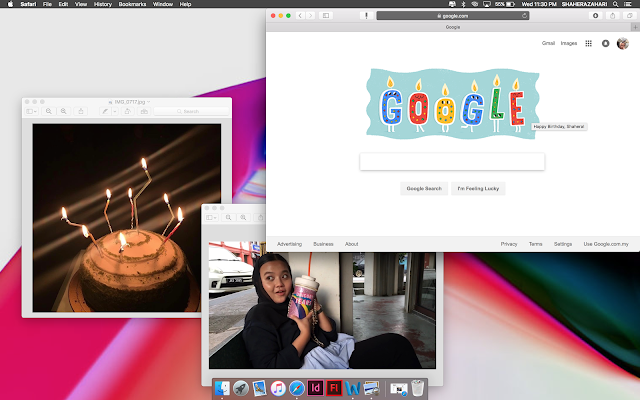
Task: Click the Google Search button
Action: coord(424,189)
